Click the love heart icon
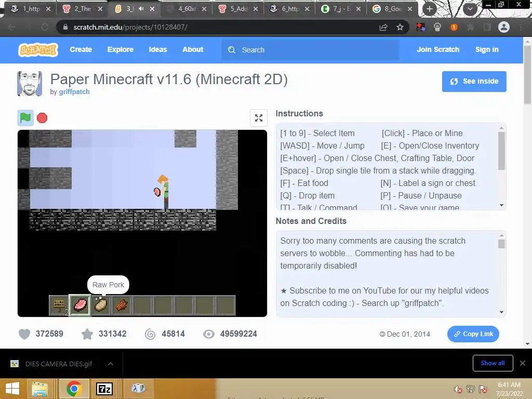This screenshot has height=399, width=532. coord(24,334)
